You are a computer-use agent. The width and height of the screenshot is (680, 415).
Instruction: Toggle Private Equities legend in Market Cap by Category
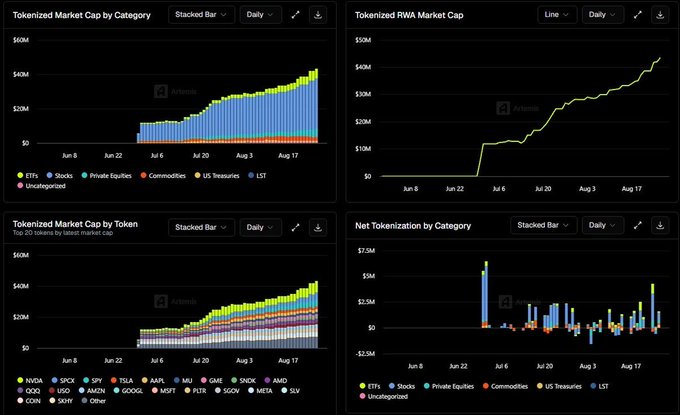click(107, 176)
